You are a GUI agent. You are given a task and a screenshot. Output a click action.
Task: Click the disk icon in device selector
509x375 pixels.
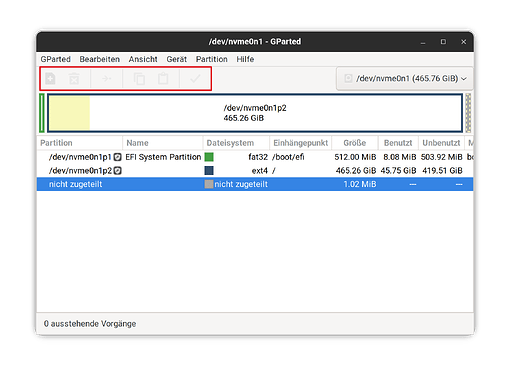tap(348, 78)
